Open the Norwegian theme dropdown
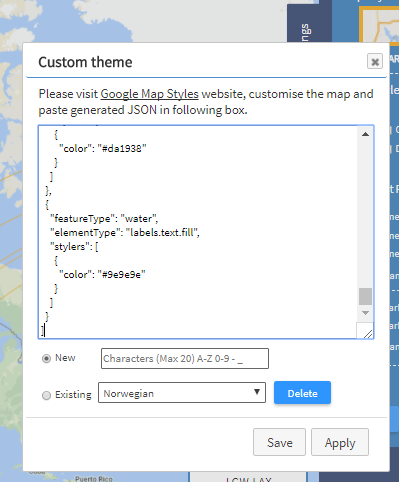The height and width of the screenshot is (482, 399). coord(182,393)
